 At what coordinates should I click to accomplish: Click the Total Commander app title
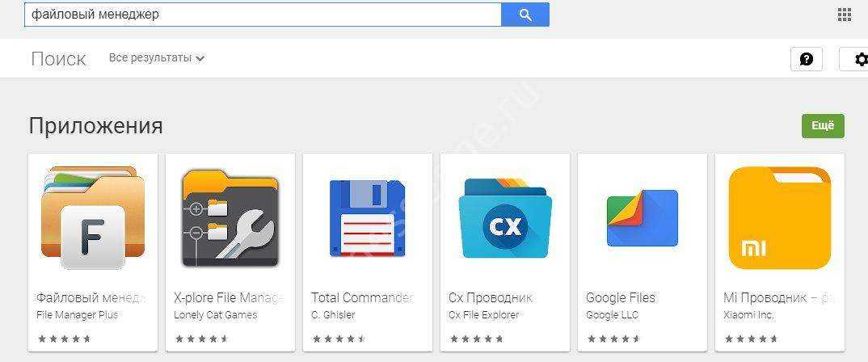pos(362,298)
